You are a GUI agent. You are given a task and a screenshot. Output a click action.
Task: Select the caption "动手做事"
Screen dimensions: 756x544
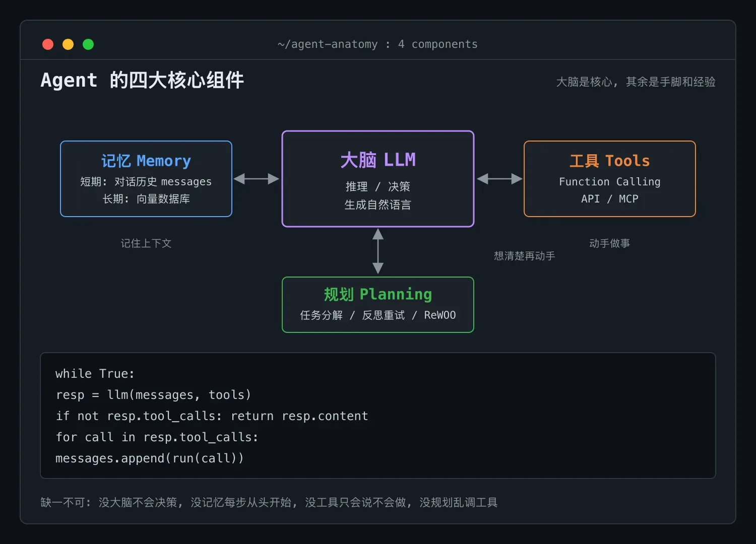pos(610,243)
